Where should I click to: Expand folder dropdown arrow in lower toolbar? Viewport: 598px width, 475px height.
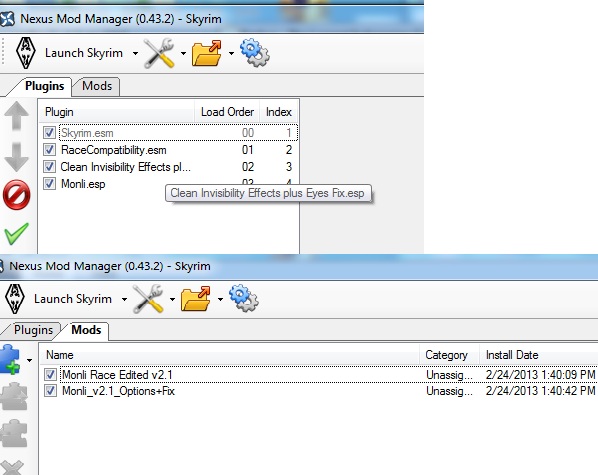[x=220, y=299]
